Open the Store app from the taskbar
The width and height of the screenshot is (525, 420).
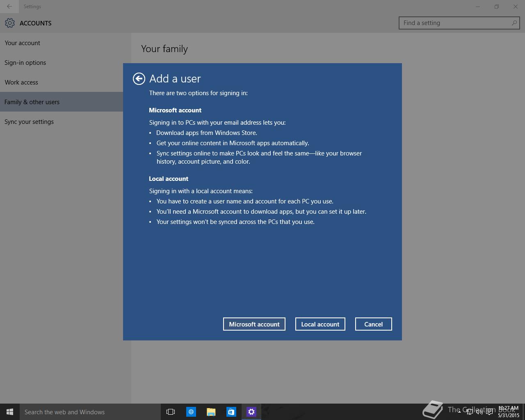pyautogui.click(x=231, y=412)
